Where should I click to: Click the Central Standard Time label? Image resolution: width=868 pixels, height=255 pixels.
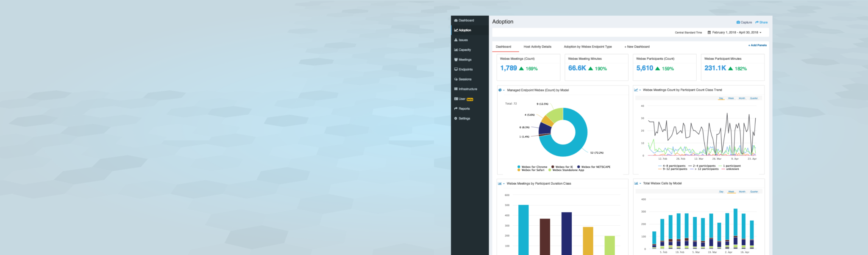point(688,33)
